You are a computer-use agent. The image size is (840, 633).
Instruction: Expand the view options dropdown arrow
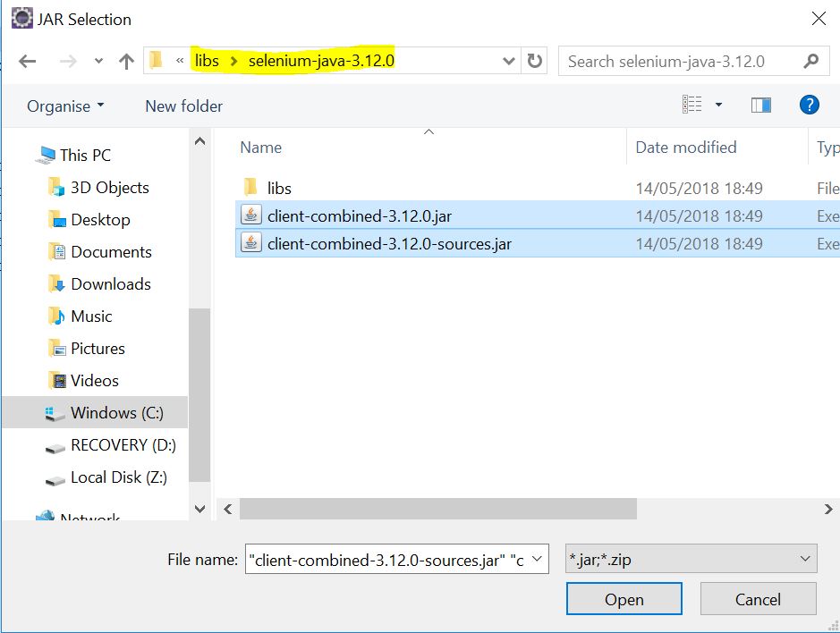pyautogui.click(x=718, y=105)
